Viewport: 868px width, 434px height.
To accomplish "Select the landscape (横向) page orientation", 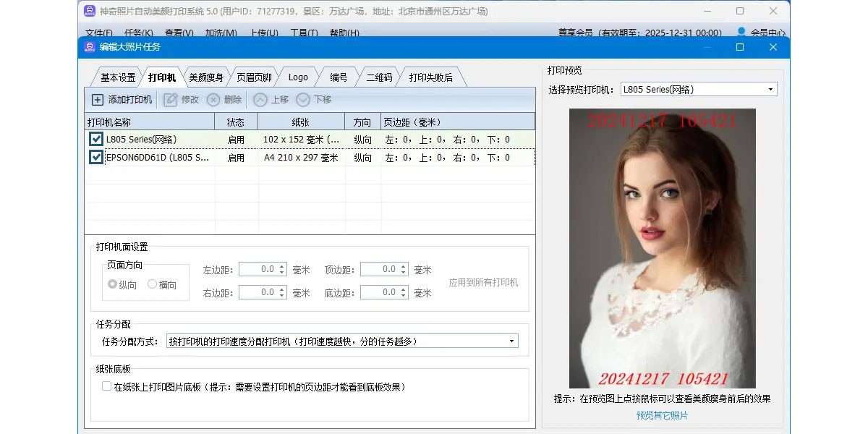I will click(153, 284).
